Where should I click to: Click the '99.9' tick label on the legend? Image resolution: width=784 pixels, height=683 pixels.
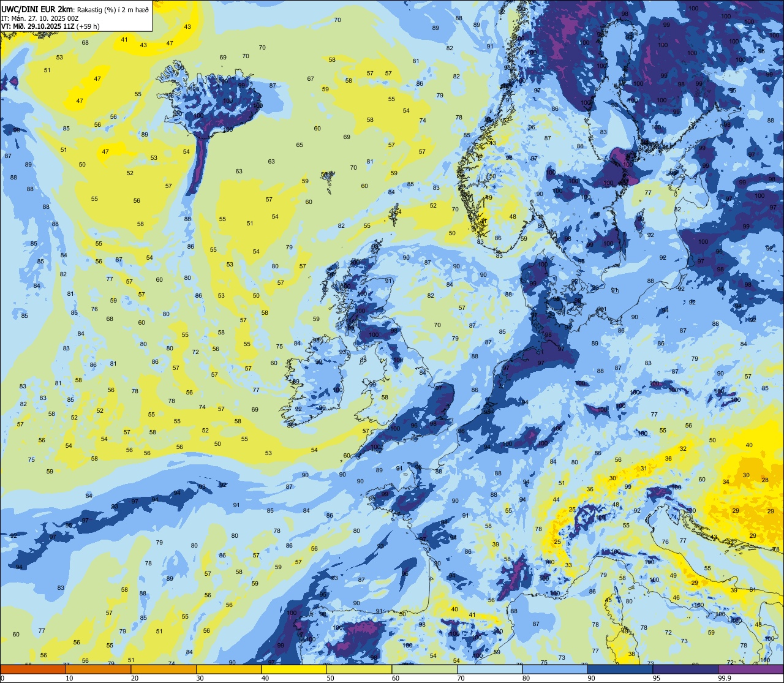[x=725, y=678]
